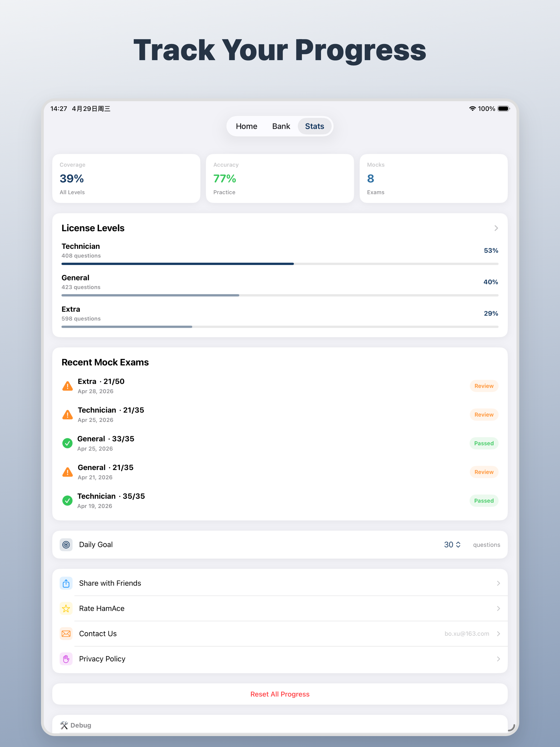Click the Contact Us envelope icon
This screenshot has width=560, height=747.
(x=66, y=634)
